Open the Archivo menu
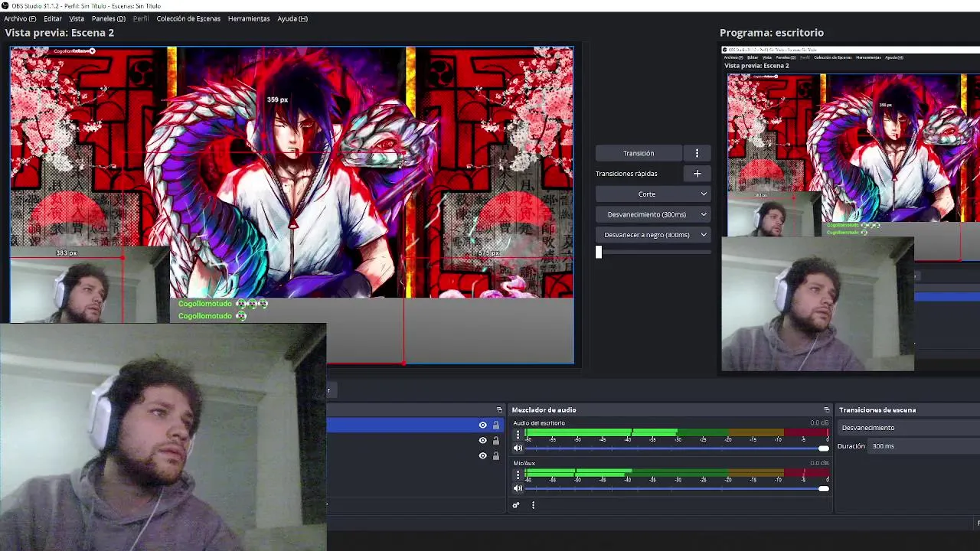Viewport: 980px width, 551px height. [x=20, y=18]
